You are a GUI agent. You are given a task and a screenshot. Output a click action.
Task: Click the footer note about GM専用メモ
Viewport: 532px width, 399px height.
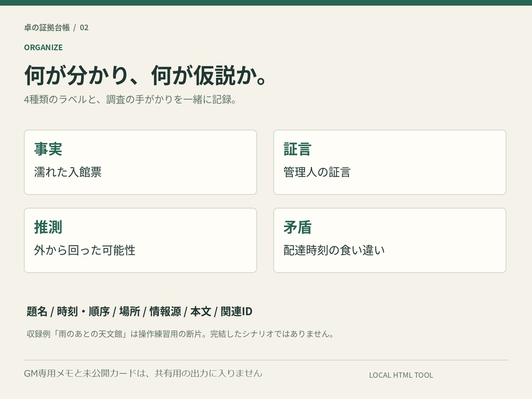(143, 373)
